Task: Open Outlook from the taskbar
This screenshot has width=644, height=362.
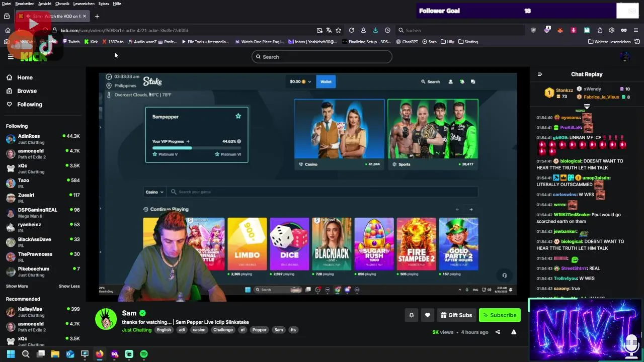Action: click(70, 354)
